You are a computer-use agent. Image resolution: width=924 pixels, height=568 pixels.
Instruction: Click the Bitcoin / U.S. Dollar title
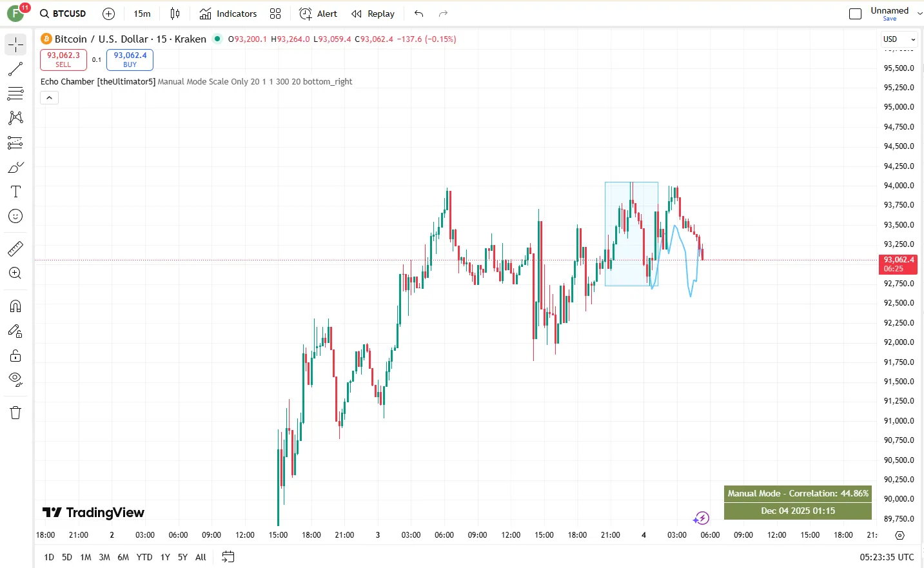101,39
